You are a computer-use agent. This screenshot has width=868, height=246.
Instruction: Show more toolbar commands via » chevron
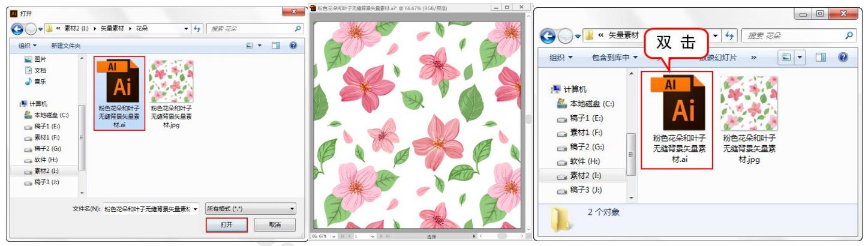[x=753, y=57]
